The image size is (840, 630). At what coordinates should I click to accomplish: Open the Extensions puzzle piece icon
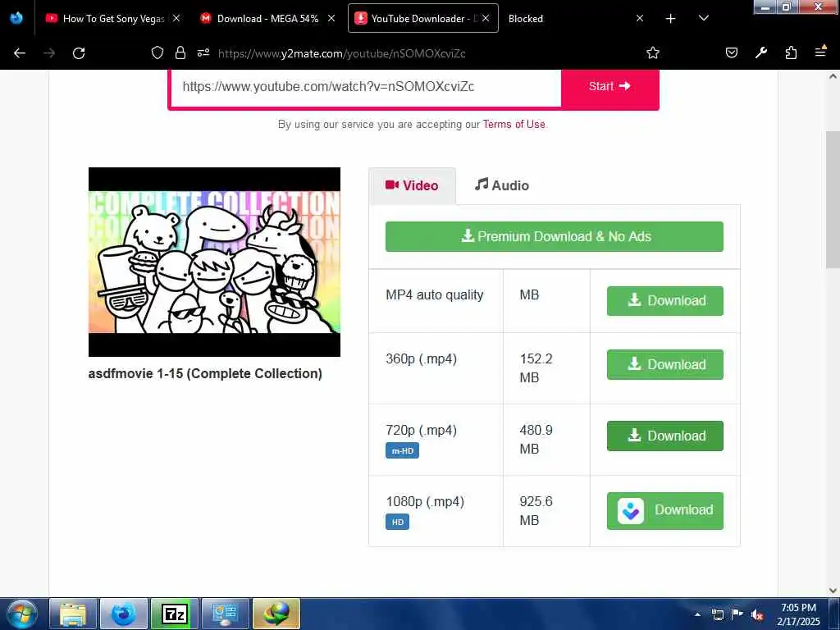click(x=791, y=52)
